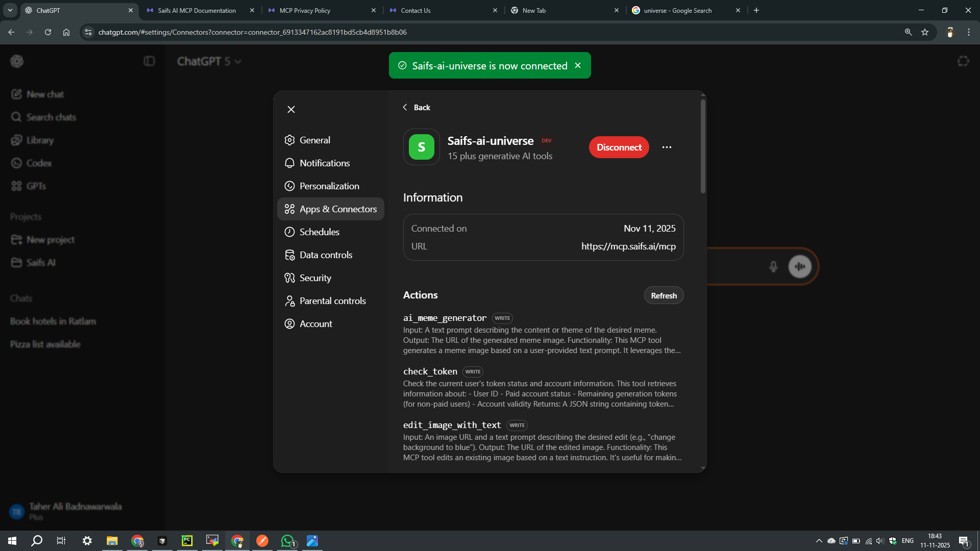This screenshot has width=980, height=551.
Task: Expand the ChatGPT 5 model dropdown
Action: [209, 61]
